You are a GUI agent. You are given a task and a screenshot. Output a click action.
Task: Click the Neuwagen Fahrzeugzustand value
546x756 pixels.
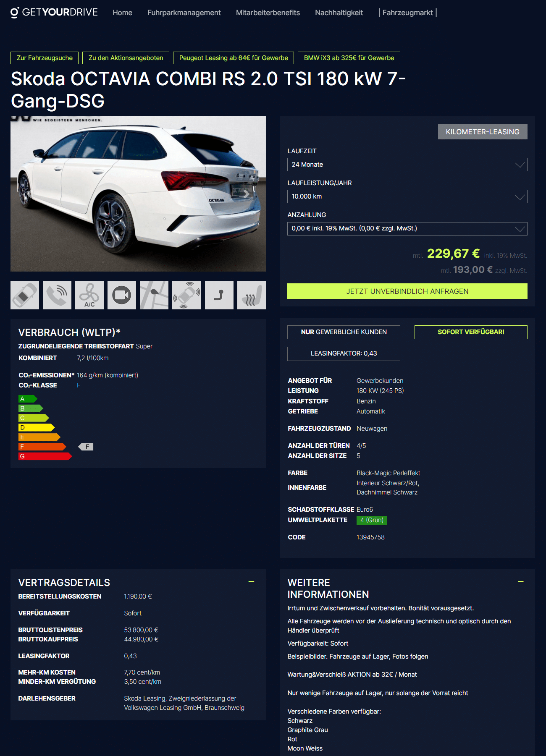tap(372, 429)
